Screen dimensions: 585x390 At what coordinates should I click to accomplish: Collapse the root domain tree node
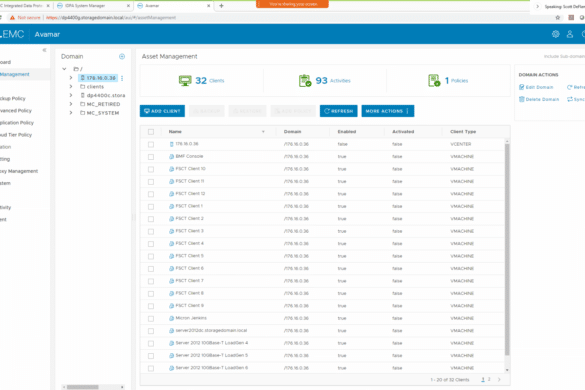(64, 69)
